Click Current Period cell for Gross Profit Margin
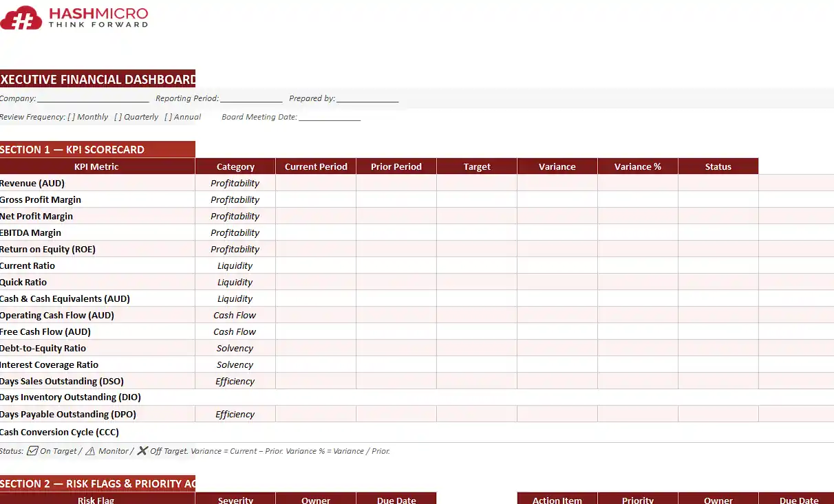This screenshot has height=504, width=834. (315, 199)
